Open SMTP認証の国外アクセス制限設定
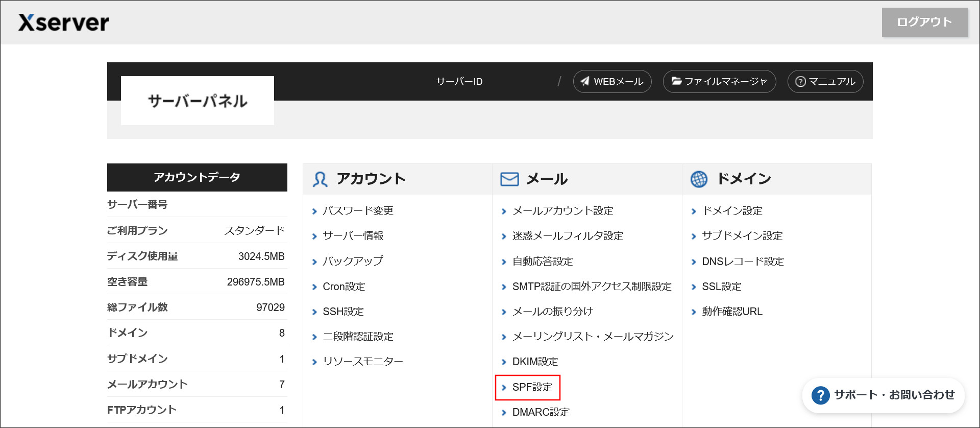Image resolution: width=980 pixels, height=428 pixels. 592,287
